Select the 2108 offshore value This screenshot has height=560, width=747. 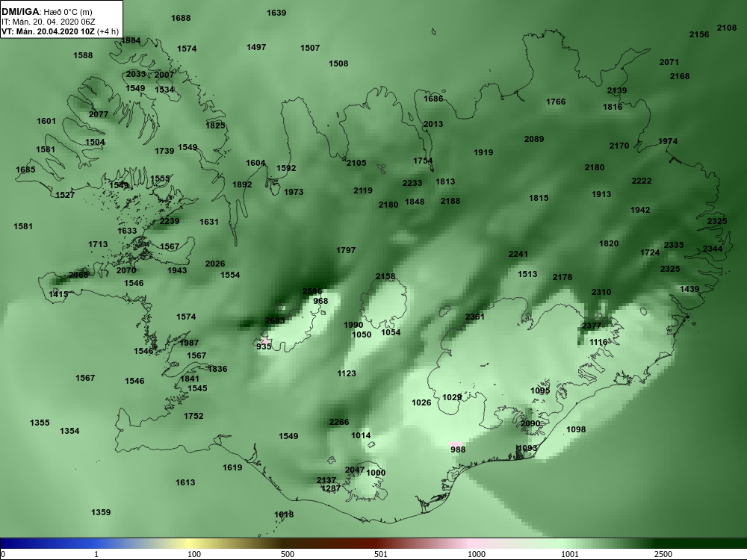pyautogui.click(x=727, y=28)
